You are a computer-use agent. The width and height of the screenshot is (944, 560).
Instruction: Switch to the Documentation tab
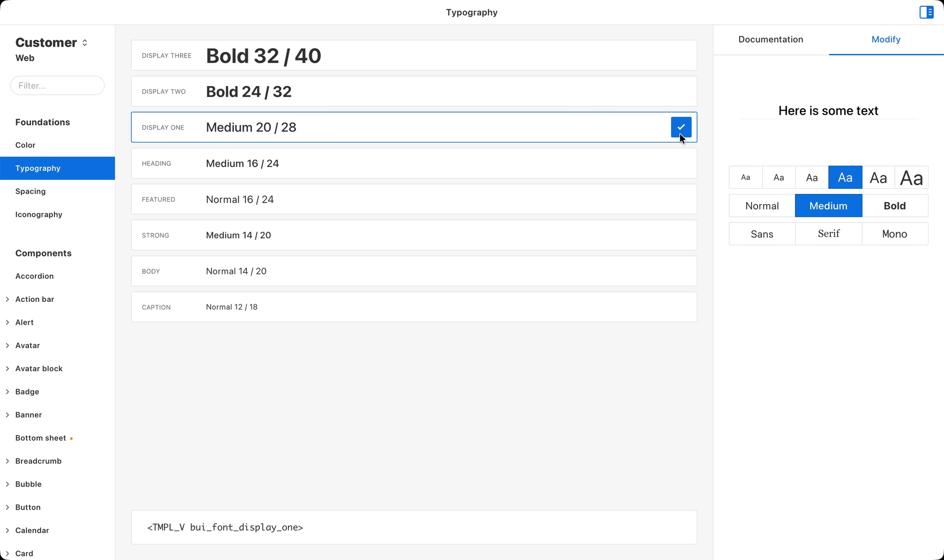point(771,39)
